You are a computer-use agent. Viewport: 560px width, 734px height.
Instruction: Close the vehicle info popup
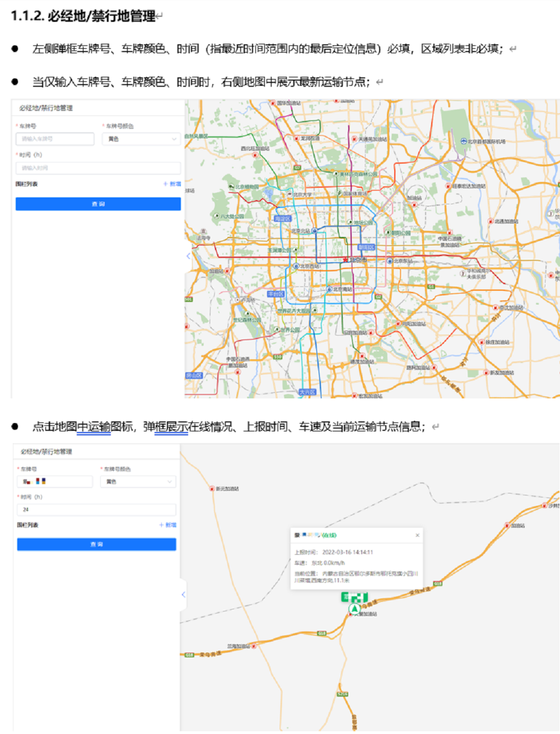click(417, 535)
